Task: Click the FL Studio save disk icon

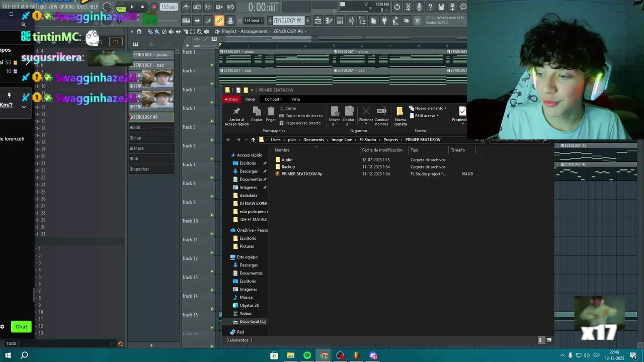Action: click(x=441, y=7)
